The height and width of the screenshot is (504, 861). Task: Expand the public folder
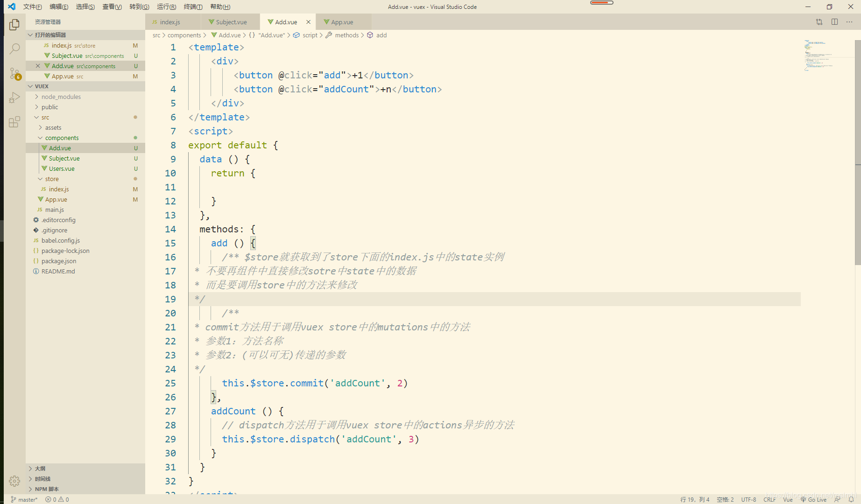pos(85,107)
